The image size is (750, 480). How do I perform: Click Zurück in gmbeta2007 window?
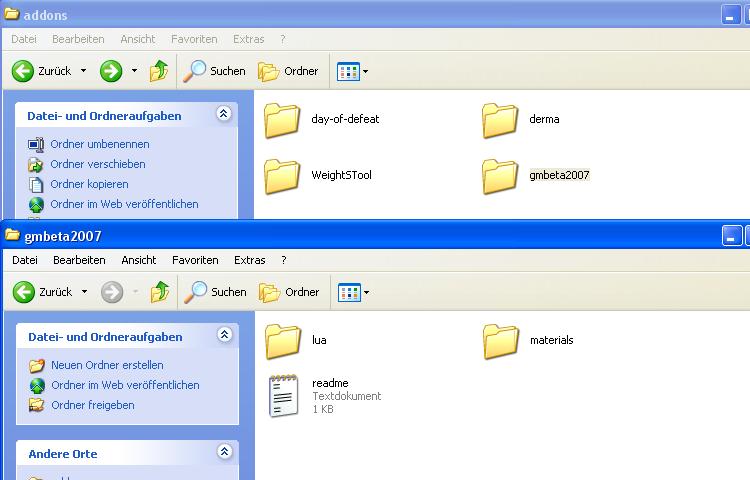tap(45, 292)
